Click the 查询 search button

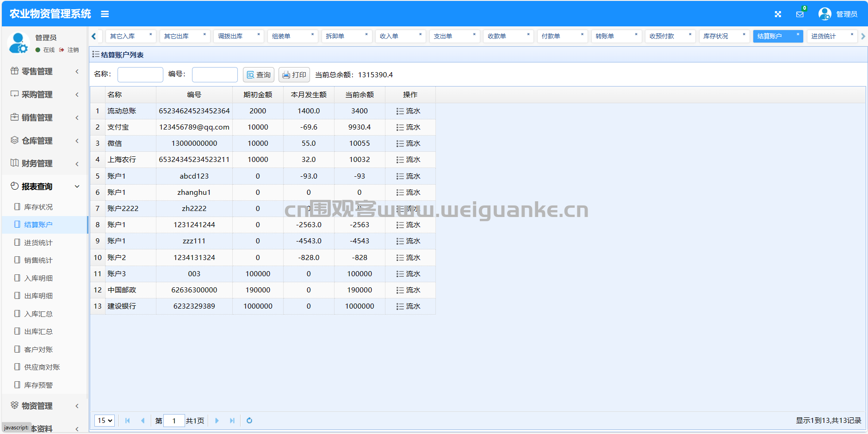[x=259, y=75]
